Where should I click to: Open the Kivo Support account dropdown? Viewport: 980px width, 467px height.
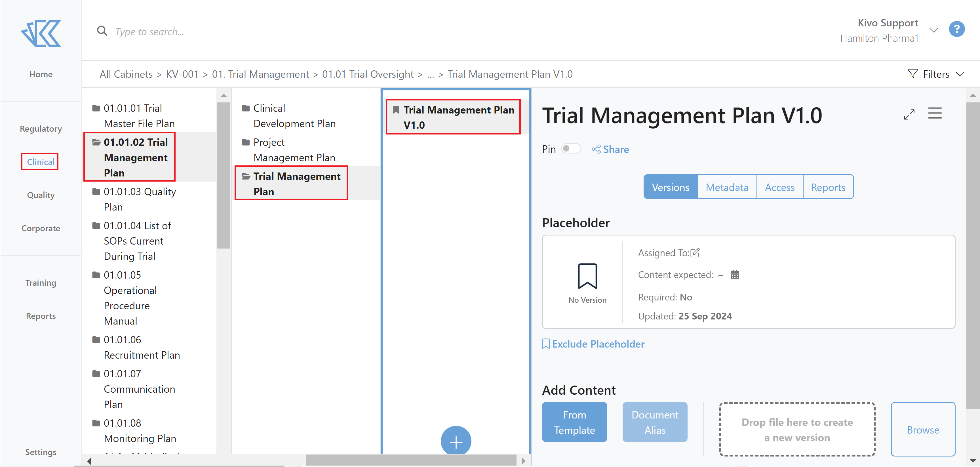coord(933,30)
